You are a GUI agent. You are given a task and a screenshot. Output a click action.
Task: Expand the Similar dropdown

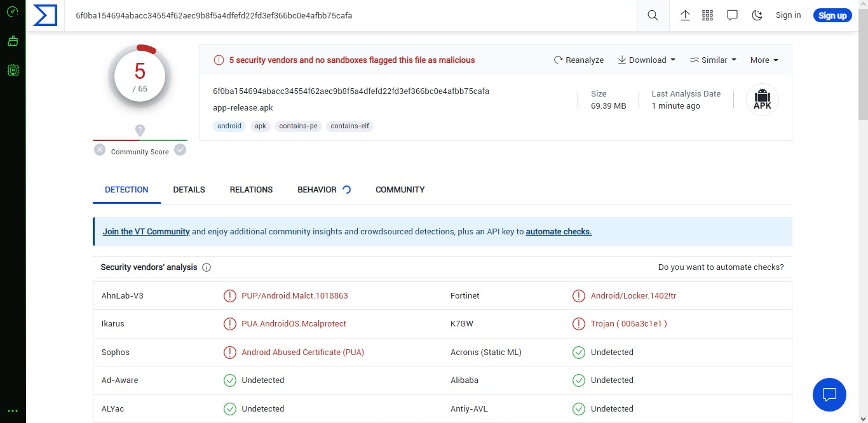click(713, 60)
